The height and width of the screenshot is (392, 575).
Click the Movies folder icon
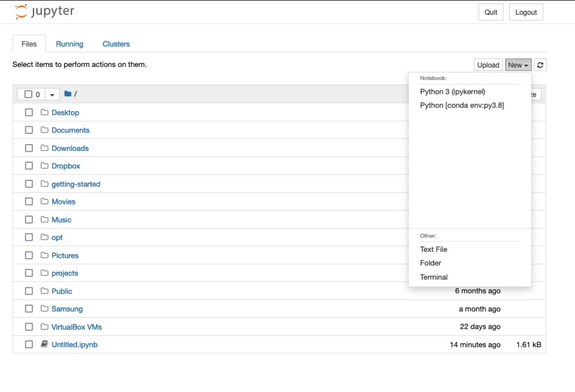pyautogui.click(x=44, y=201)
